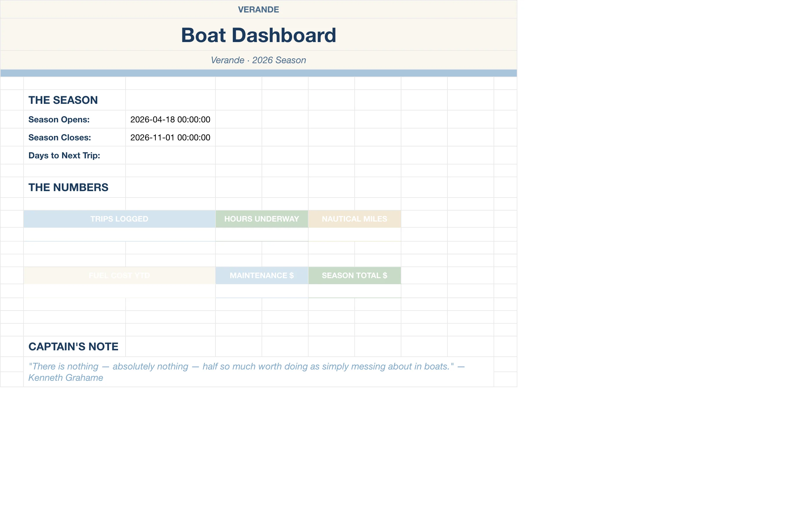This screenshot has width=812, height=522.
Task: Click the value cell under MAINTENANCE $
Action: click(262, 291)
